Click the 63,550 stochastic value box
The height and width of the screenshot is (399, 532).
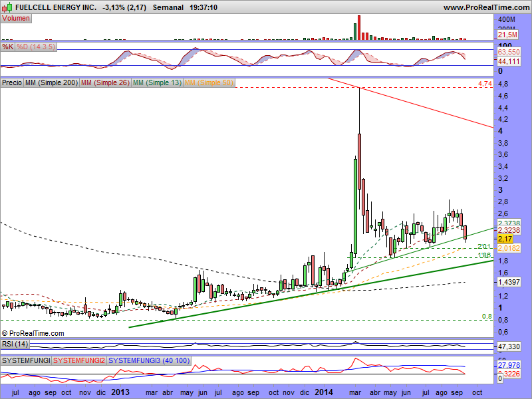(509, 52)
